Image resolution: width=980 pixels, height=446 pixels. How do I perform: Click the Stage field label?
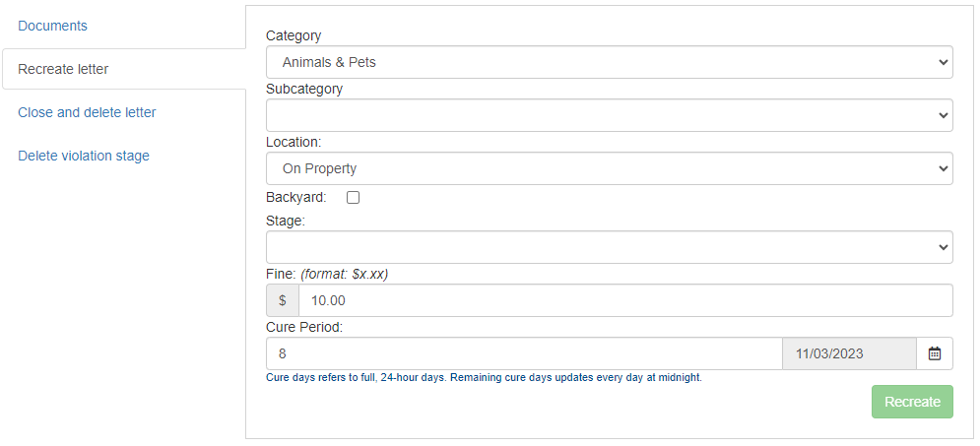click(286, 221)
